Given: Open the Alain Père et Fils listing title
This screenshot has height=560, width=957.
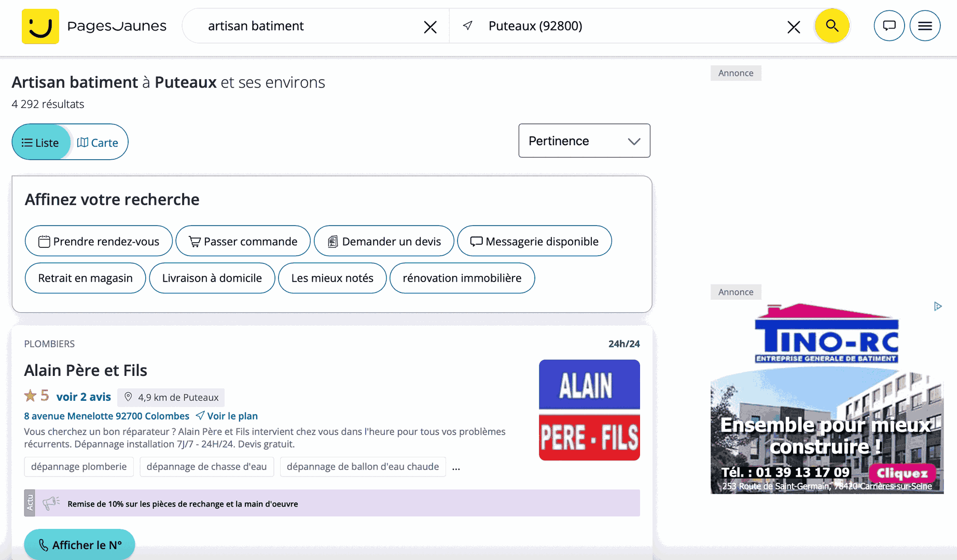Looking at the screenshot, I should pos(86,370).
